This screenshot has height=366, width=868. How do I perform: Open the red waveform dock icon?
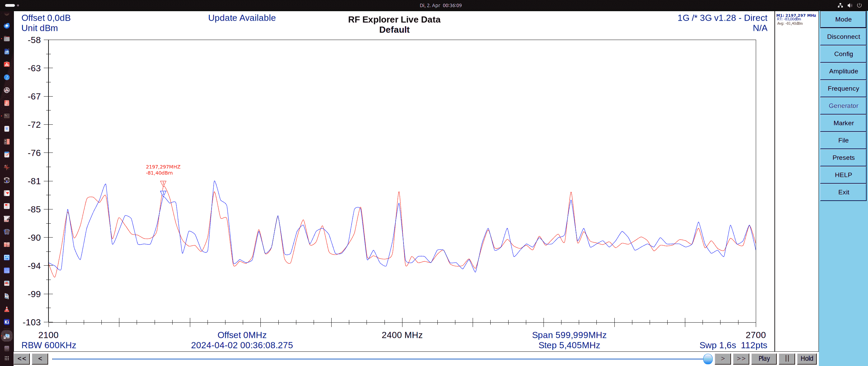[7, 167]
